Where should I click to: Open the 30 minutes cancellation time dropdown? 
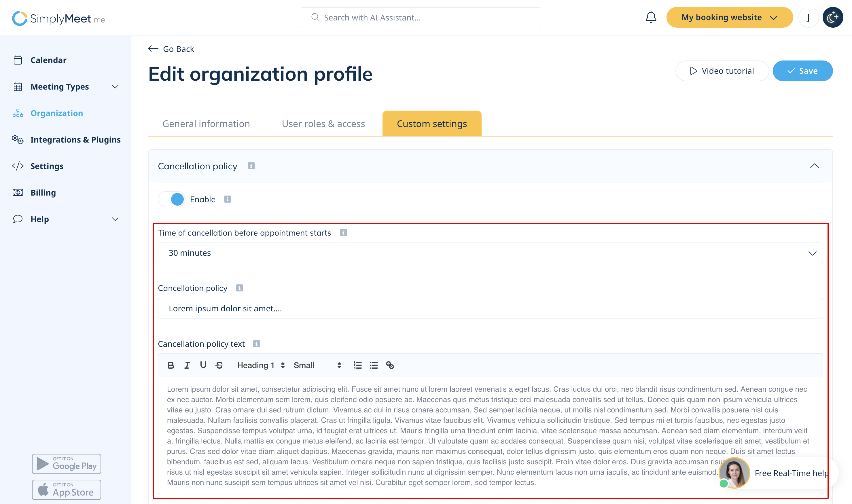490,253
